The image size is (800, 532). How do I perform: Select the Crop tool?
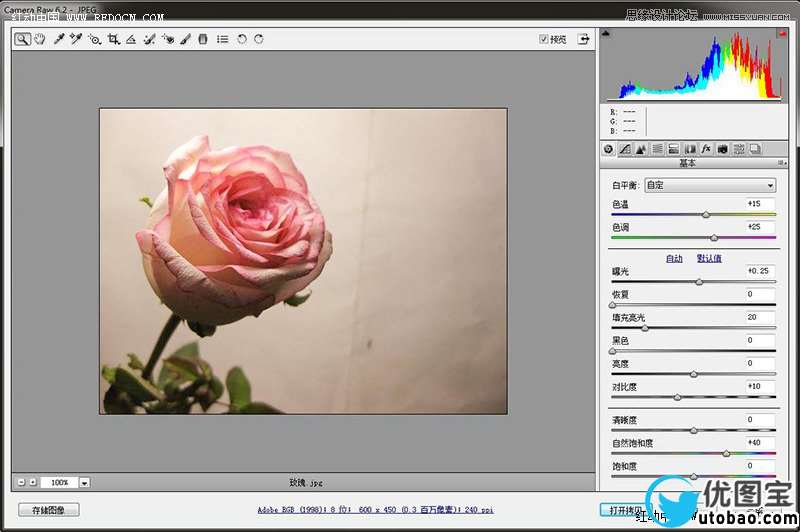(113, 39)
